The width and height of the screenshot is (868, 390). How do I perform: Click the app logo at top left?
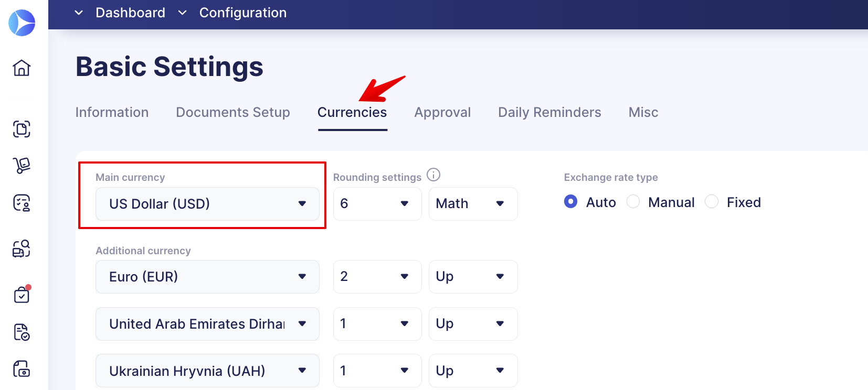(22, 23)
